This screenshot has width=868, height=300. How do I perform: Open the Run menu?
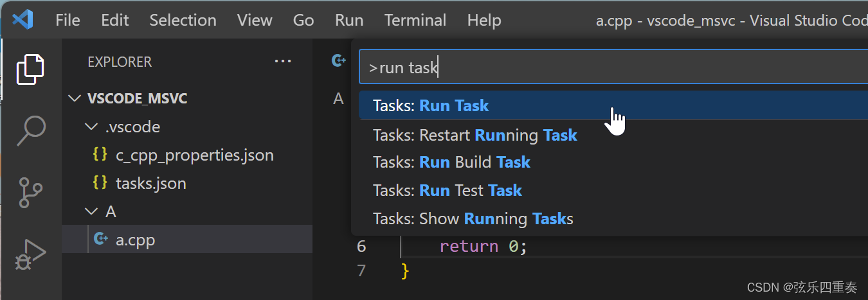[x=349, y=20]
